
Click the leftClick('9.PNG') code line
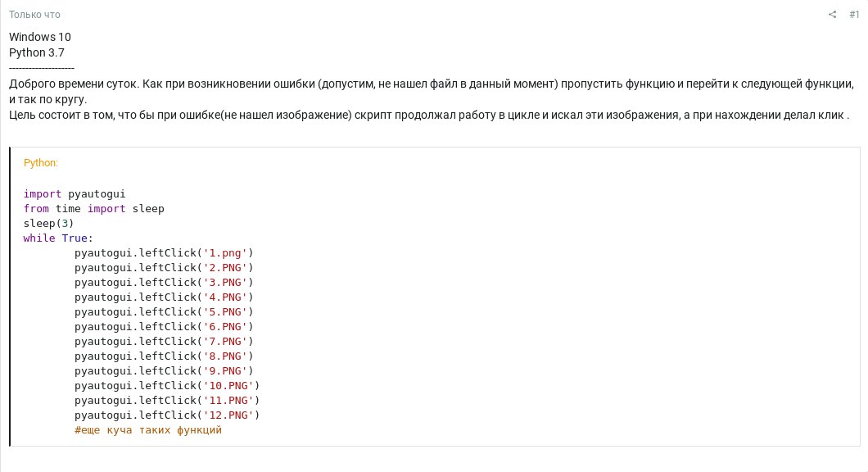tap(164, 371)
